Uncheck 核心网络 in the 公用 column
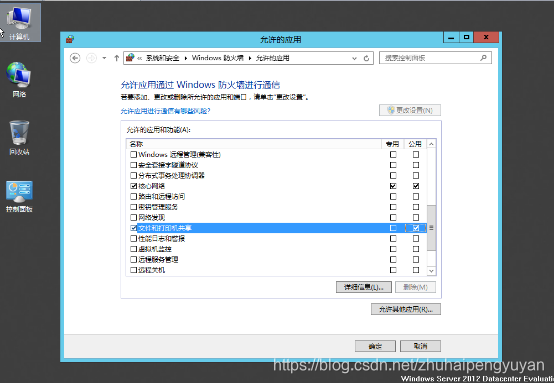This screenshot has width=554, height=384. pos(416,186)
